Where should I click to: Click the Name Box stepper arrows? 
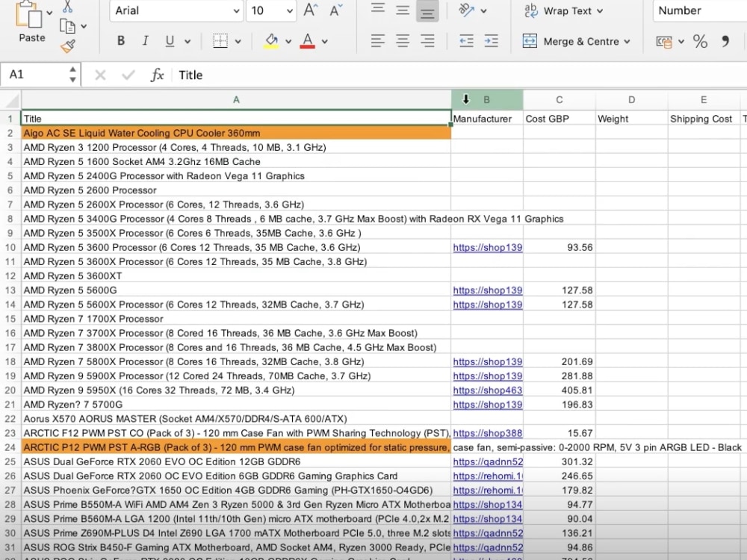pos(72,74)
